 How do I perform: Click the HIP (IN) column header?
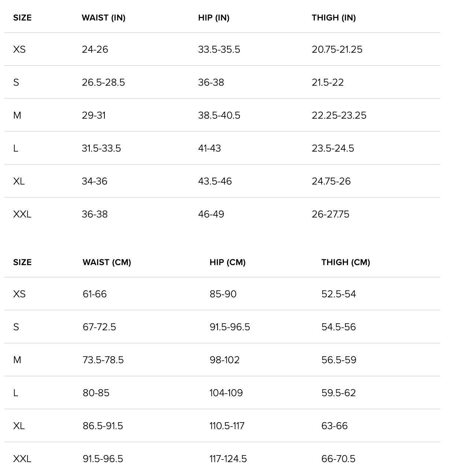click(214, 18)
